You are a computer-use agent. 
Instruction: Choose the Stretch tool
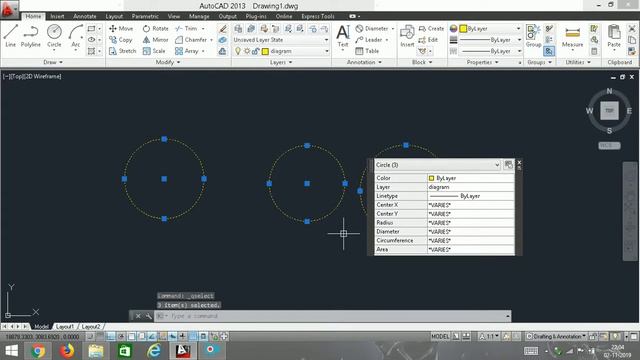point(122,51)
